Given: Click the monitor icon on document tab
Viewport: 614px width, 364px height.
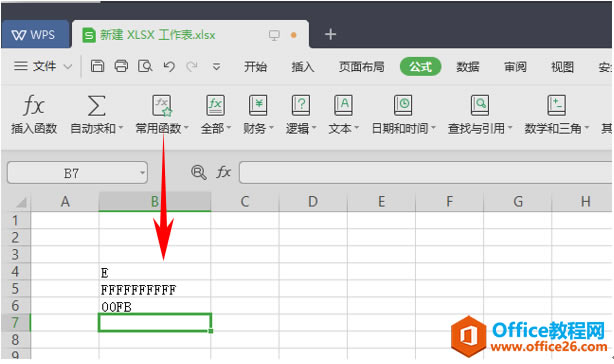Looking at the screenshot, I should 274,35.
